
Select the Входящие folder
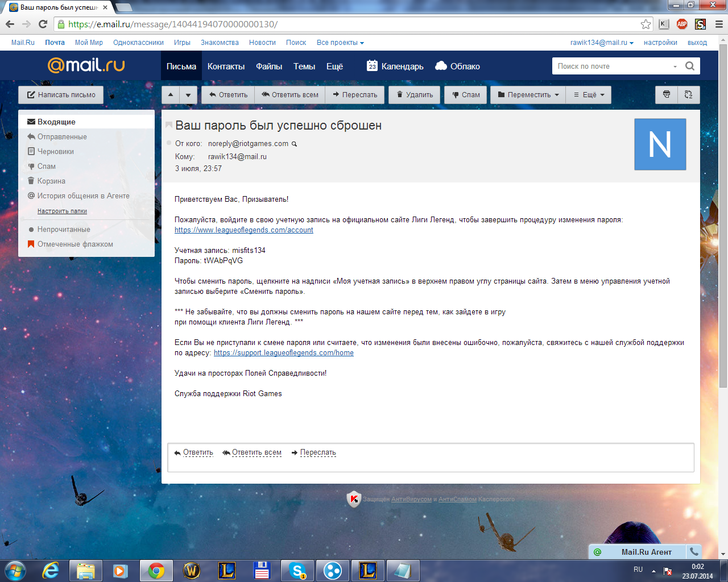click(x=86, y=122)
